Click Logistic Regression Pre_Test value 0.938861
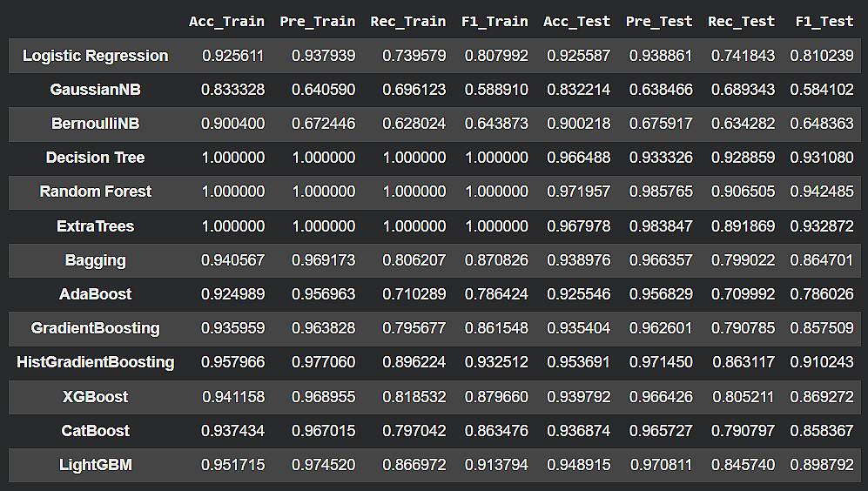The width and height of the screenshot is (868, 491). pos(661,56)
